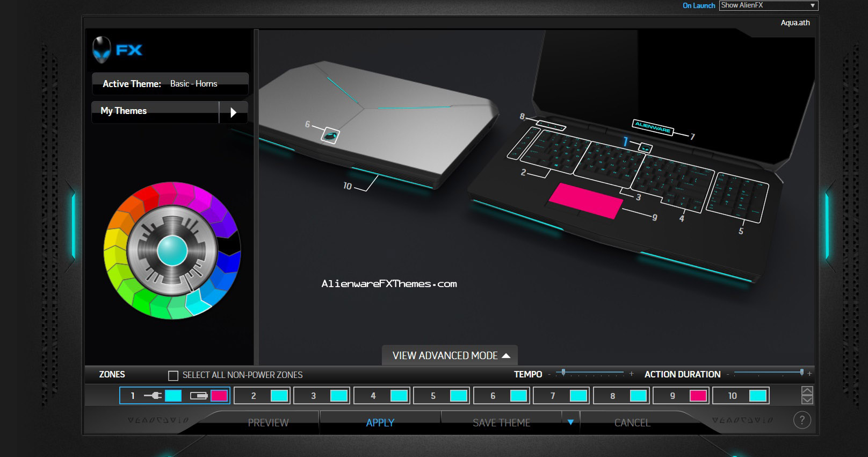Click the zones scroll up arrow
The width and height of the screenshot is (868, 457).
(x=807, y=391)
